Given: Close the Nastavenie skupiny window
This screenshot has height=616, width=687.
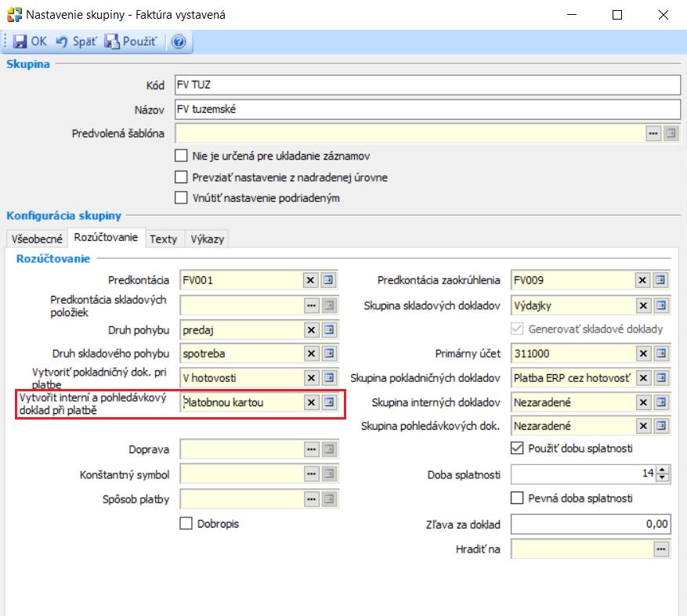Looking at the screenshot, I should click(x=663, y=15).
